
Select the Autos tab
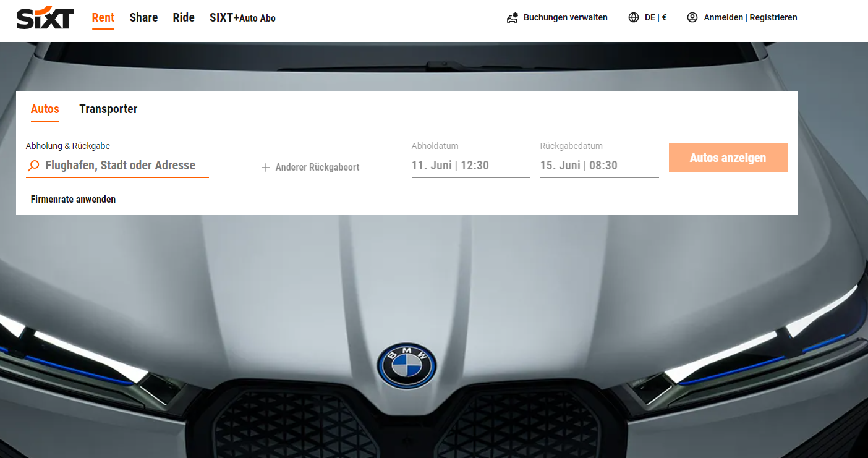pyautogui.click(x=45, y=109)
